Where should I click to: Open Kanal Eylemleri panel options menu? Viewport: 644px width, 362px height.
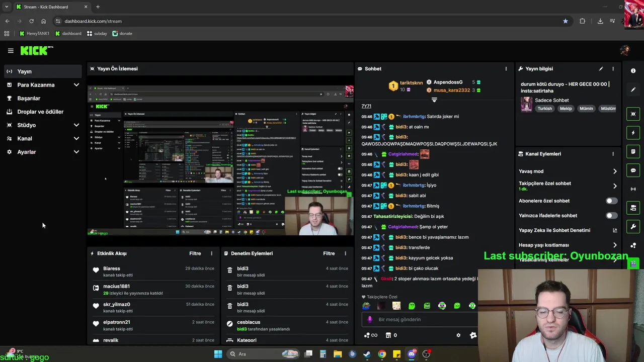coord(613,154)
